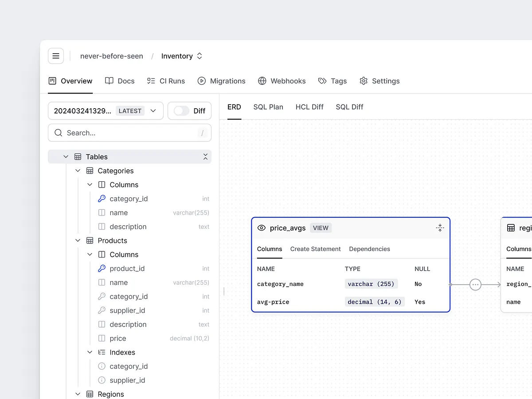Open the Migrations tab
Image resolution: width=532 pixels, height=399 pixels.
point(221,81)
